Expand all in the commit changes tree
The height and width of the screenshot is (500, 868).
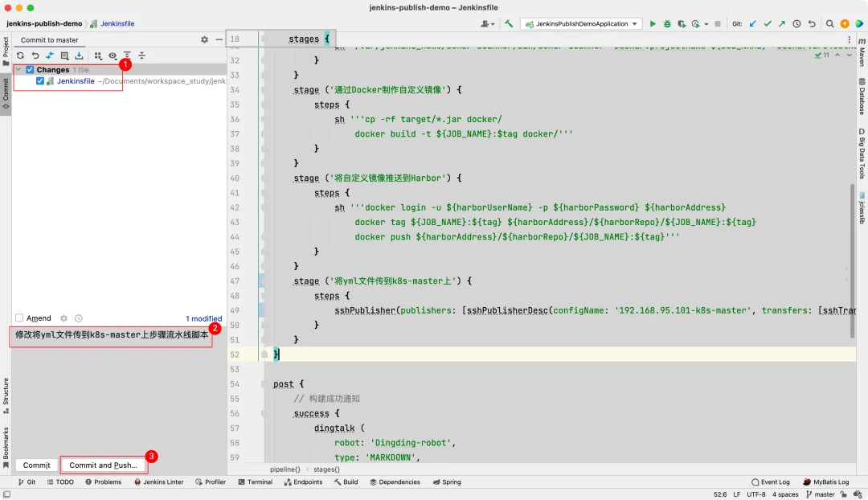tap(127, 55)
